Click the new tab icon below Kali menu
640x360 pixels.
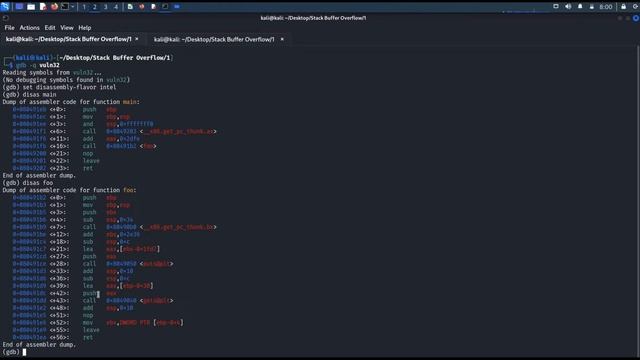pos(5,18)
